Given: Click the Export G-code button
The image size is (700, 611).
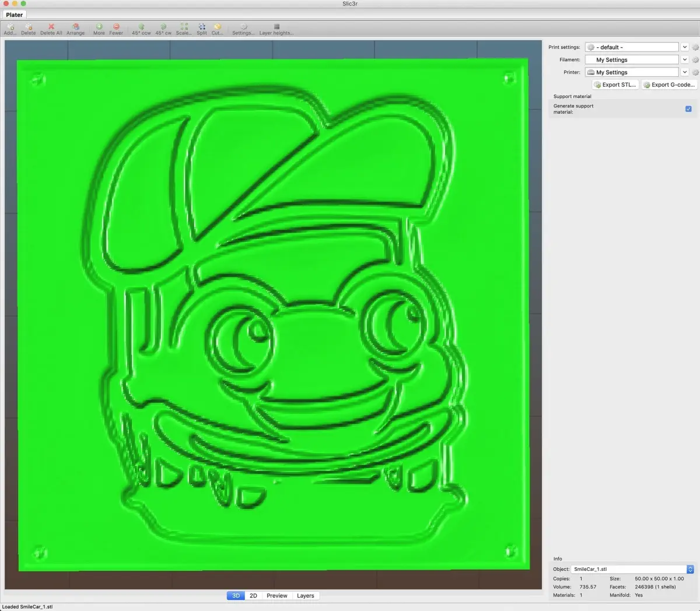Looking at the screenshot, I should (669, 85).
